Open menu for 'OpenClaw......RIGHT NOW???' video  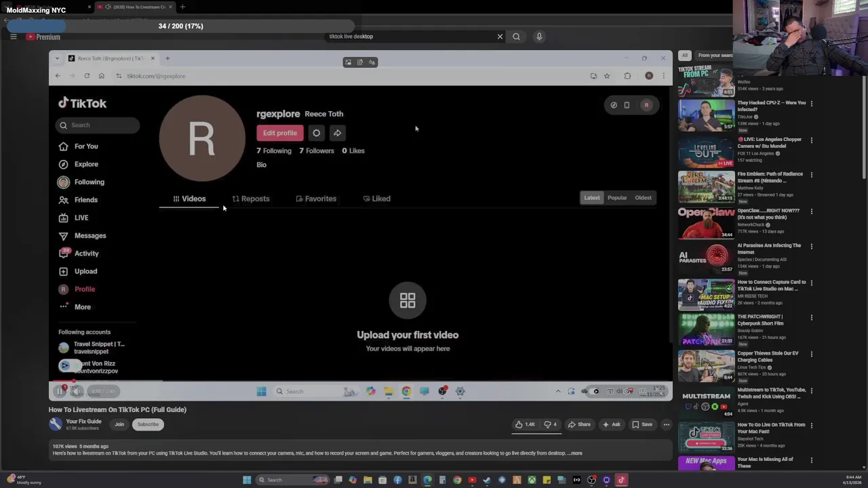tap(812, 211)
